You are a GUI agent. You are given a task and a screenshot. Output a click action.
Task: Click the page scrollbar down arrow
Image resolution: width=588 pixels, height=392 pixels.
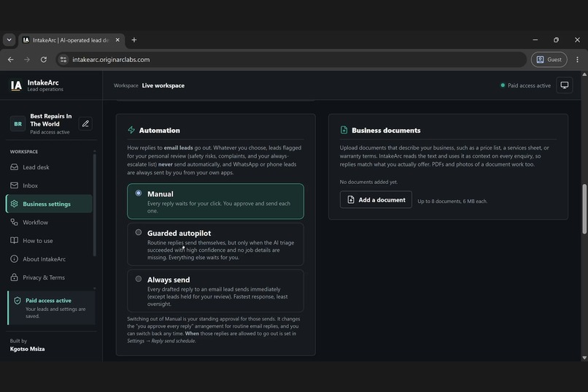coord(584,358)
